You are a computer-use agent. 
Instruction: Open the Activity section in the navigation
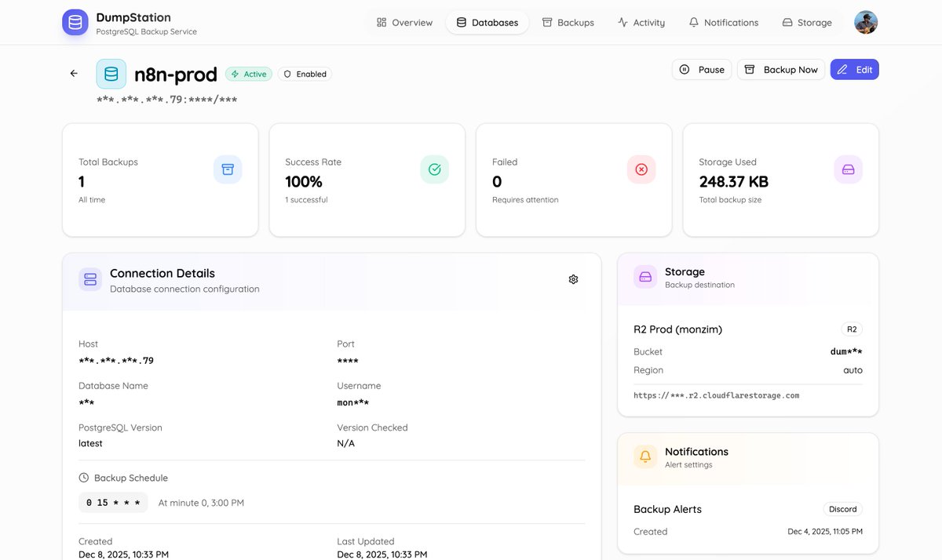(x=641, y=22)
